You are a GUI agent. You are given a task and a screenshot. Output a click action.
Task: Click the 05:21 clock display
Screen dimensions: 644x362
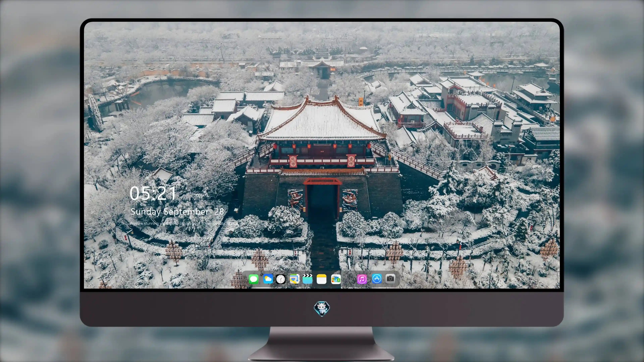[153, 193]
